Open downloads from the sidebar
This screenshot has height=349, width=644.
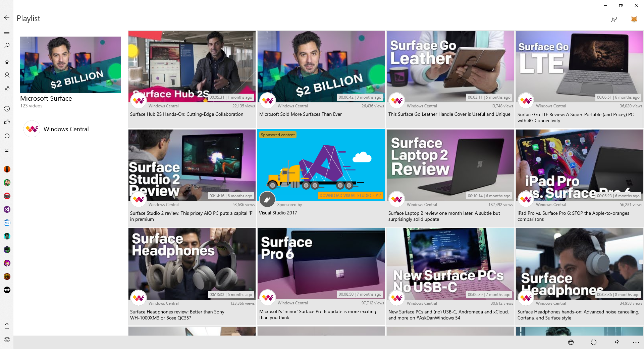point(7,149)
